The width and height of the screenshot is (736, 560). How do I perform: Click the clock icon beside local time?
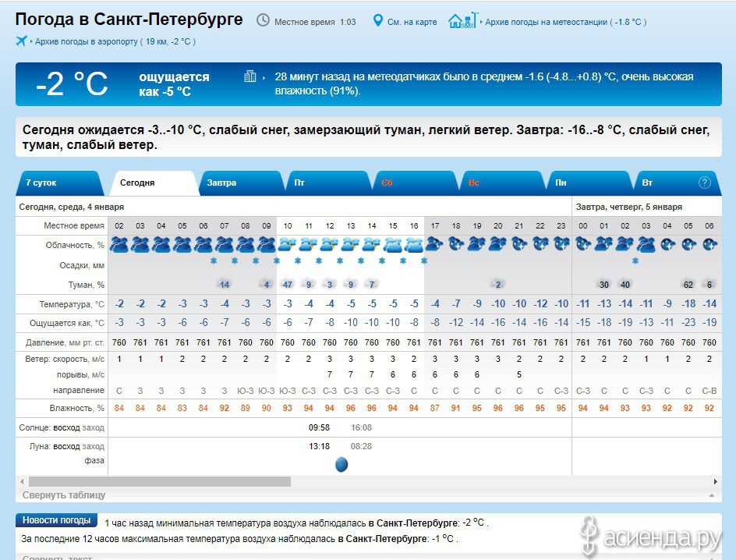263,20
